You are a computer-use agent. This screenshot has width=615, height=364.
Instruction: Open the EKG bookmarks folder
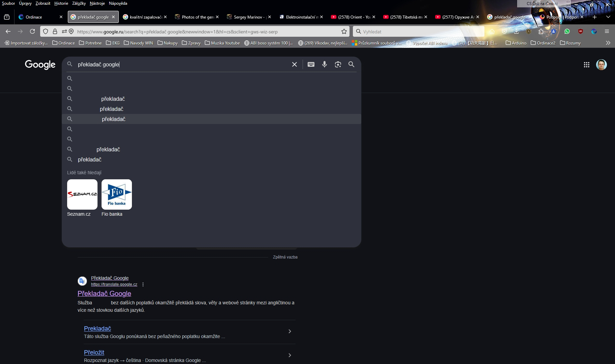point(113,43)
